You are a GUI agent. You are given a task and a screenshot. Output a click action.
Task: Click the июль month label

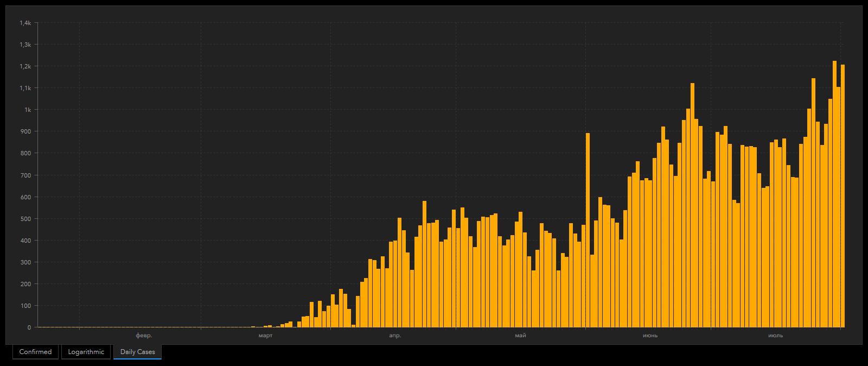click(x=775, y=336)
